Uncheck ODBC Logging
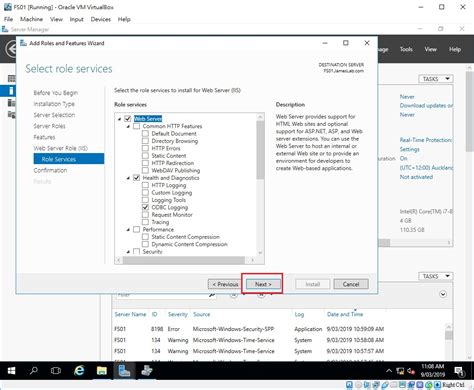Image resolution: width=474 pixels, height=390 pixels. [145, 207]
